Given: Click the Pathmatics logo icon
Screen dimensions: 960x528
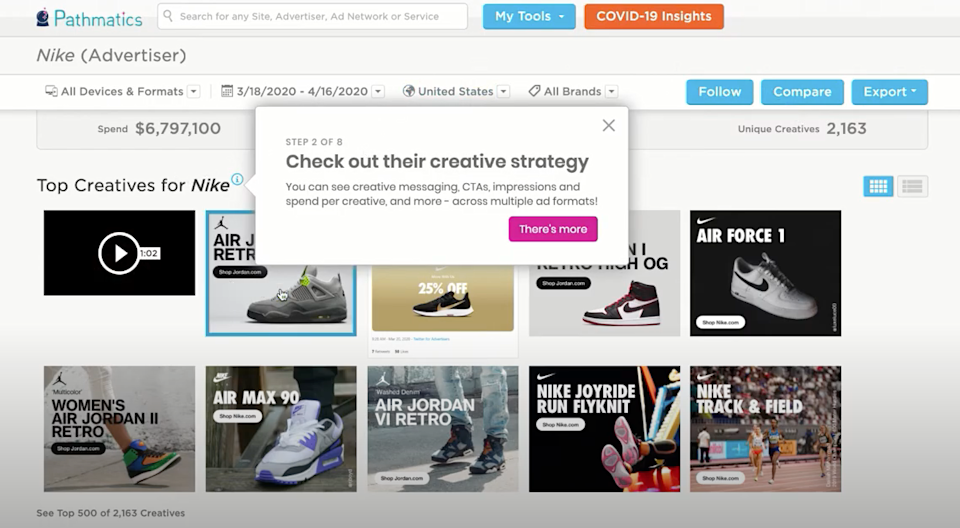Looking at the screenshot, I should pos(42,17).
